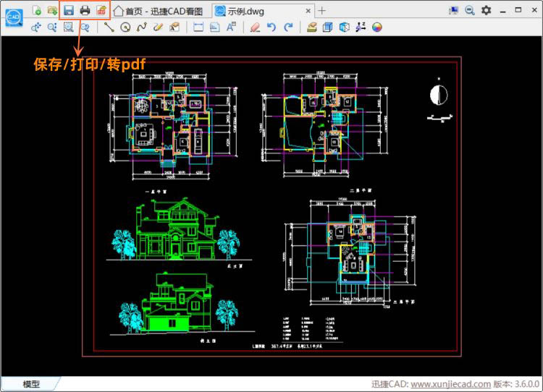Click the 版本: 3.6.0.0 status text
Viewport: 543px width, 392px height.
(x=516, y=384)
